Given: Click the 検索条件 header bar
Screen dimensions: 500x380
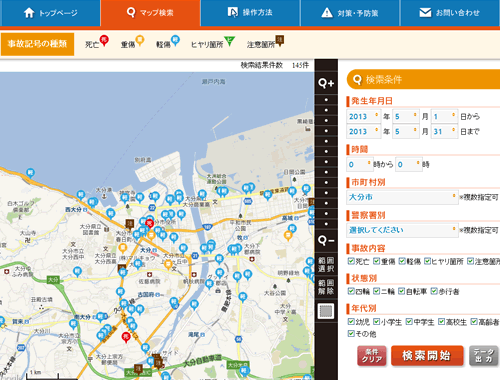Looking at the screenshot, I should point(423,79).
